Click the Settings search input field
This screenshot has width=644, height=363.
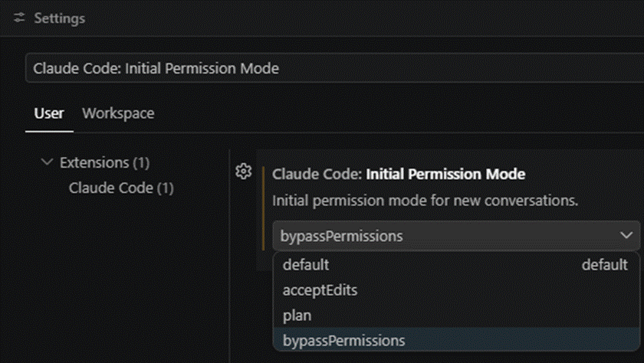tap(334, 68)
